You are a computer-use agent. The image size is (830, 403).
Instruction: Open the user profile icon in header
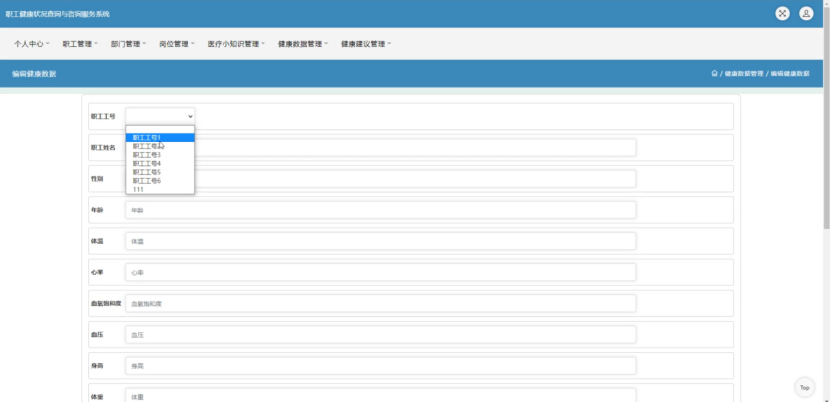[x=806, y=14]
